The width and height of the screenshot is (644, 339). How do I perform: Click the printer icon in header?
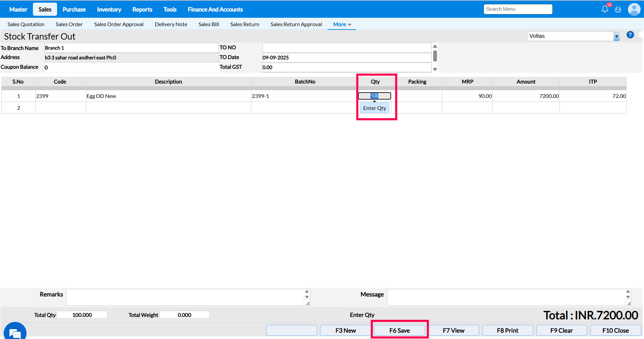pos(618,10)
